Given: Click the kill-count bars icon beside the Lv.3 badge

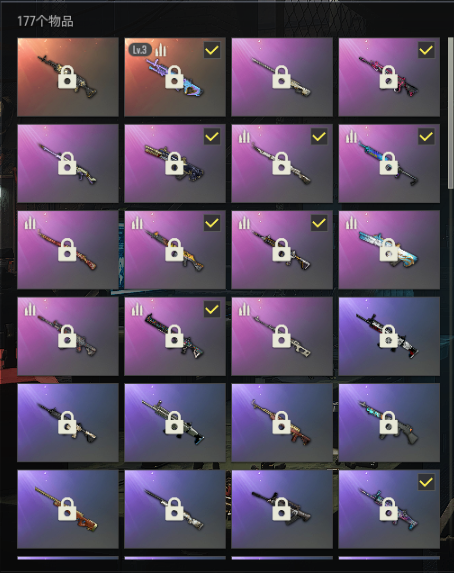Looking at the screenshot, I should tap(161, 50).
